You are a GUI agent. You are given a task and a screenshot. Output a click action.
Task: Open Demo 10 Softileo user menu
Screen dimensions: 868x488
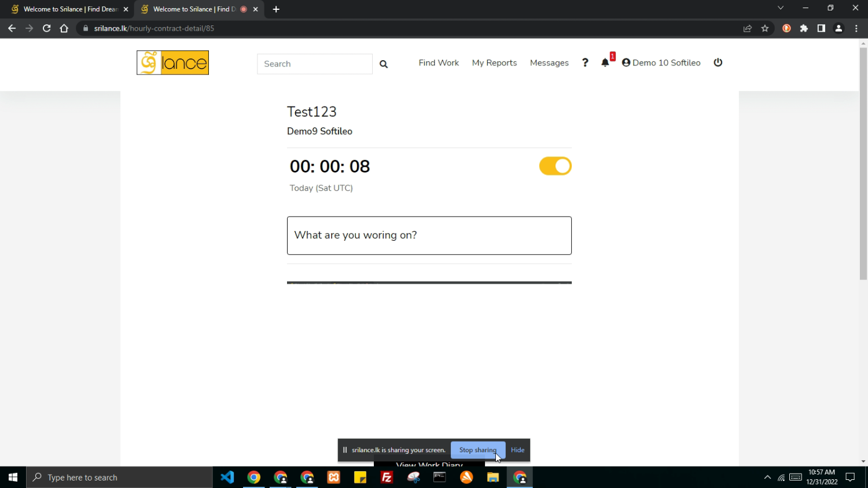point(661,63)
